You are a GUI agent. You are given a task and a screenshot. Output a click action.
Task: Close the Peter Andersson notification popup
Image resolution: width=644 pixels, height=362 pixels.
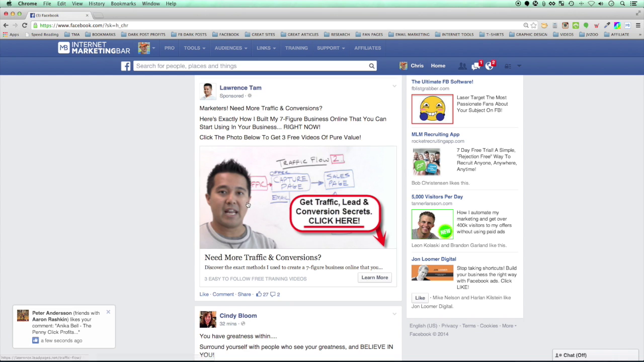point(108,312)
